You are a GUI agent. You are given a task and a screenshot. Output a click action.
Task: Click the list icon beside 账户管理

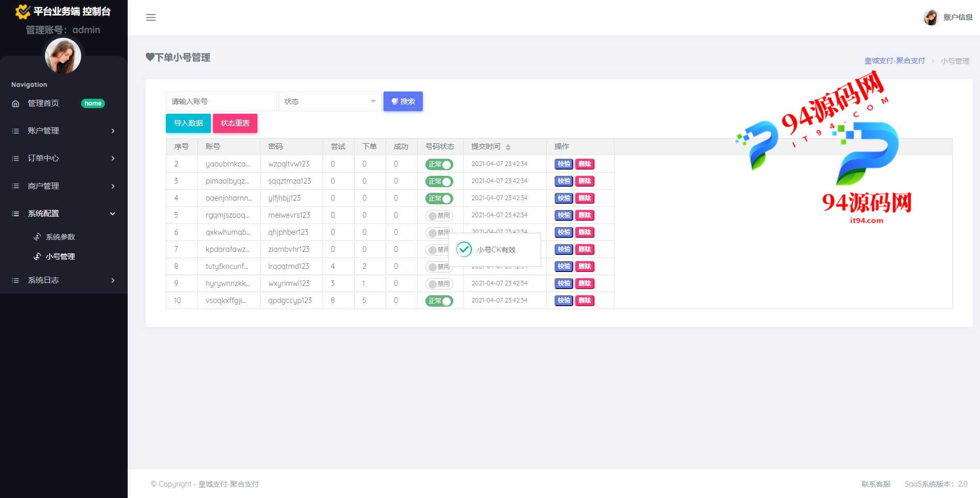[x=16, y=131]
